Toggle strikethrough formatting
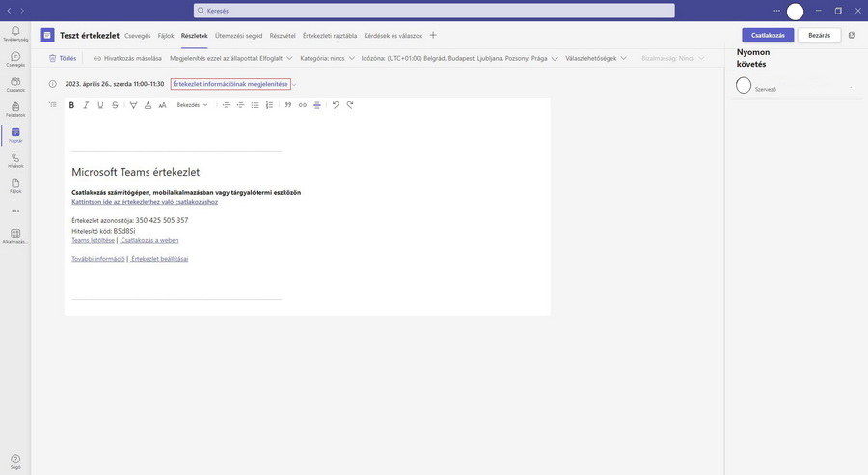 pos(115,105)
